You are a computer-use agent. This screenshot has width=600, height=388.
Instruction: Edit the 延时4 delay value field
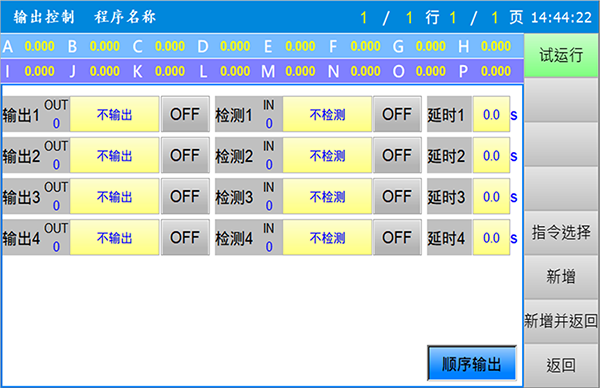click(x=491, y=237)
